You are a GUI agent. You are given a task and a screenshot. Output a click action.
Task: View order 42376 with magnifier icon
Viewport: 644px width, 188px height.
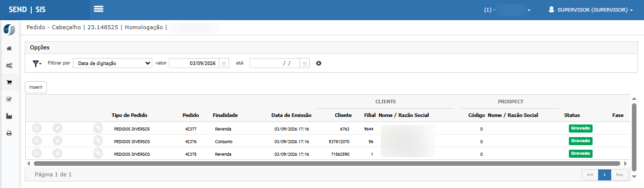pos(37,141)
